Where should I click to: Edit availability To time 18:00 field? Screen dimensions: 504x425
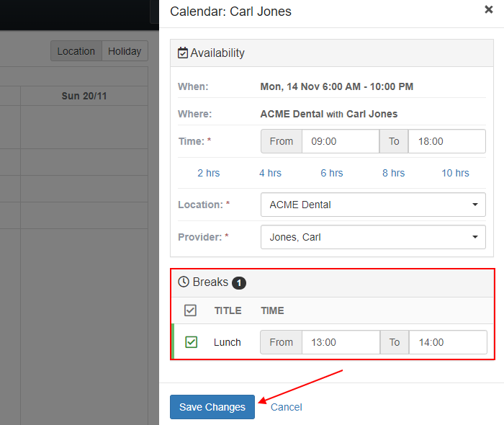click(447, 141)
